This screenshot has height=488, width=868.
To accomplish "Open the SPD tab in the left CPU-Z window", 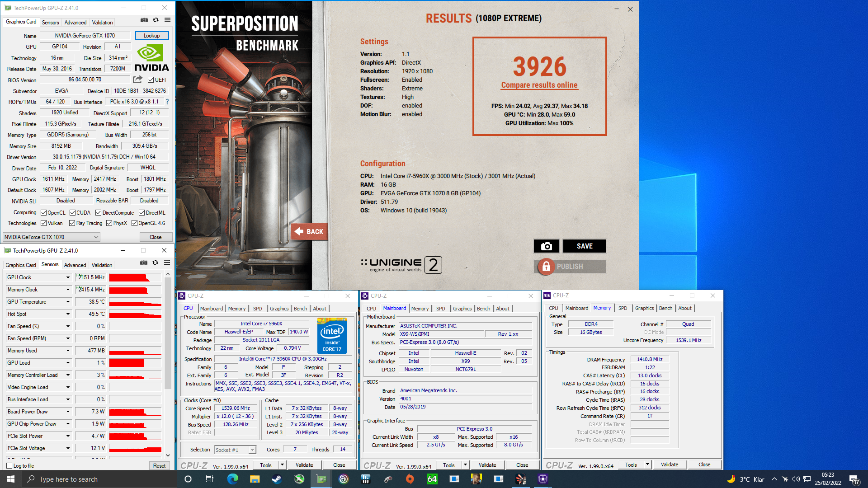I will pyautogui.click(x=257, y=309).
